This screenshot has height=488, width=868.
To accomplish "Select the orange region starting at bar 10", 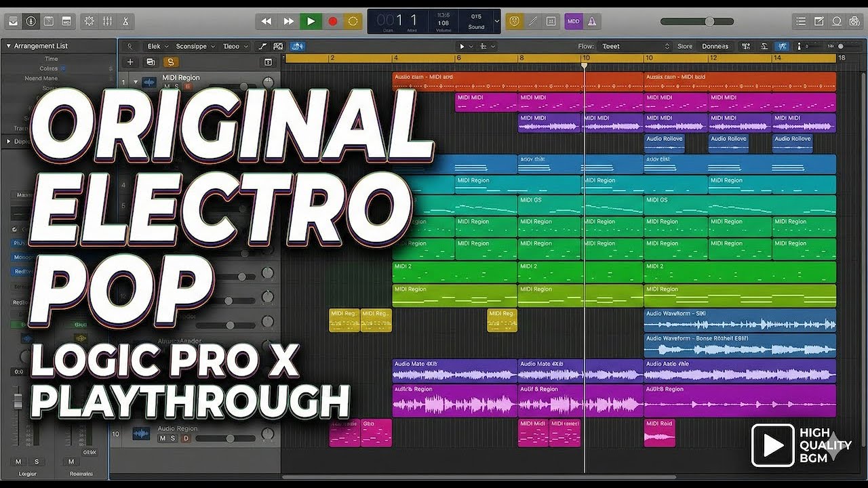I will tap(740, 81).
